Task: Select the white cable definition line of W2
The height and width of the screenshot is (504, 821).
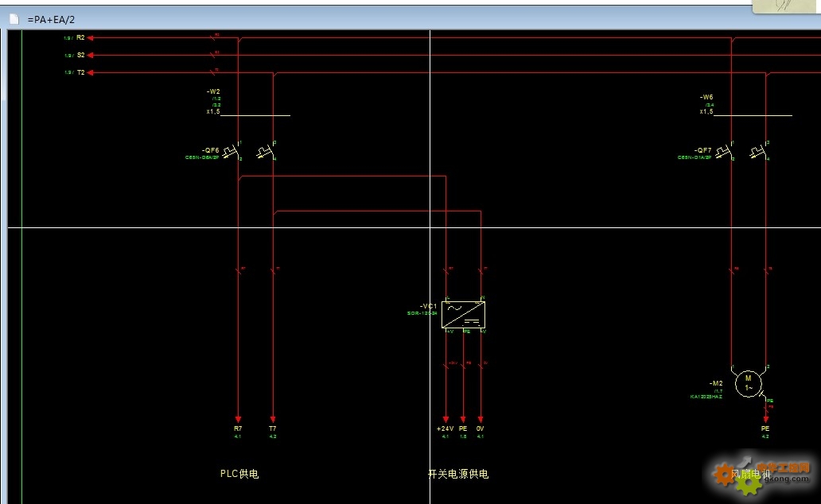Action: pyautogui.click(x=255, y=115)
